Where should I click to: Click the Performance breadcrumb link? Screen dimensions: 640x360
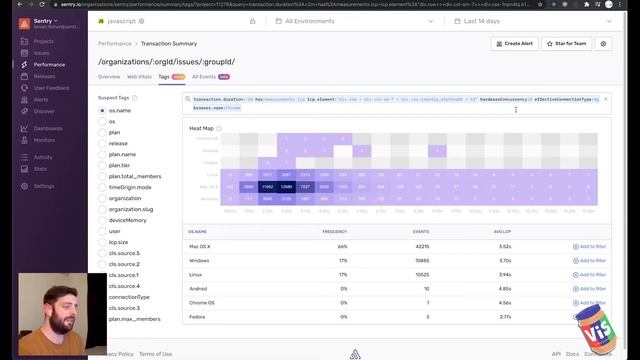[115, 44]
